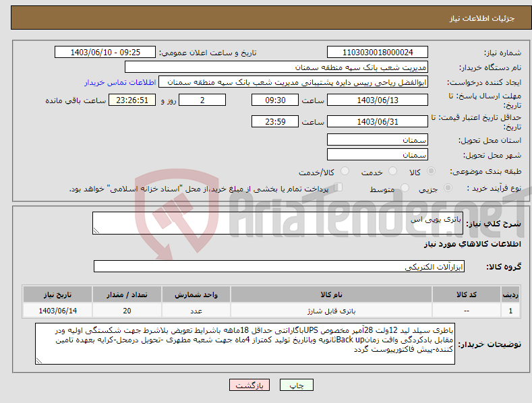The image size is (532, 403).
Task: Click the طبقه بندی موضوعی label
Action: (x=485, y=171)
